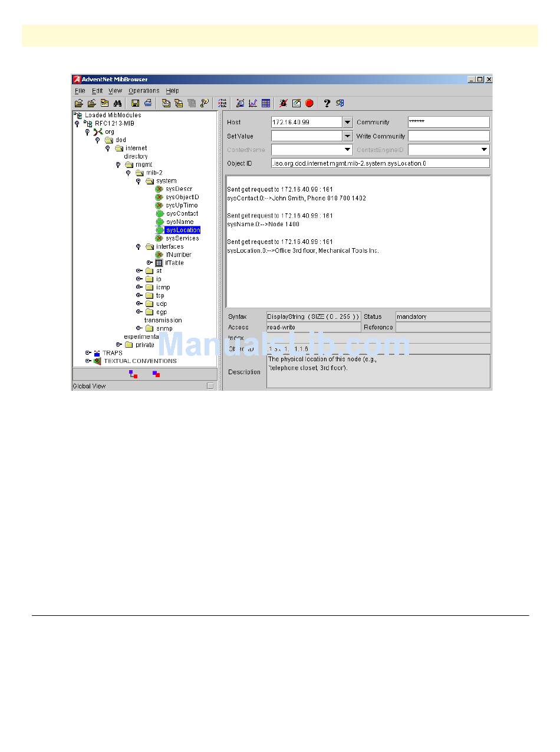This screenshot has height=752, width=560.
Task: Toggle the Global View checkbox
Action: pyautogui.click(x=210, y=386)
